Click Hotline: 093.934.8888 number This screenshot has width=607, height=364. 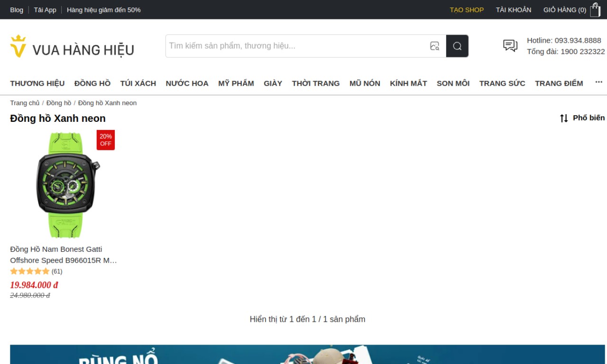tap(564, 40)
